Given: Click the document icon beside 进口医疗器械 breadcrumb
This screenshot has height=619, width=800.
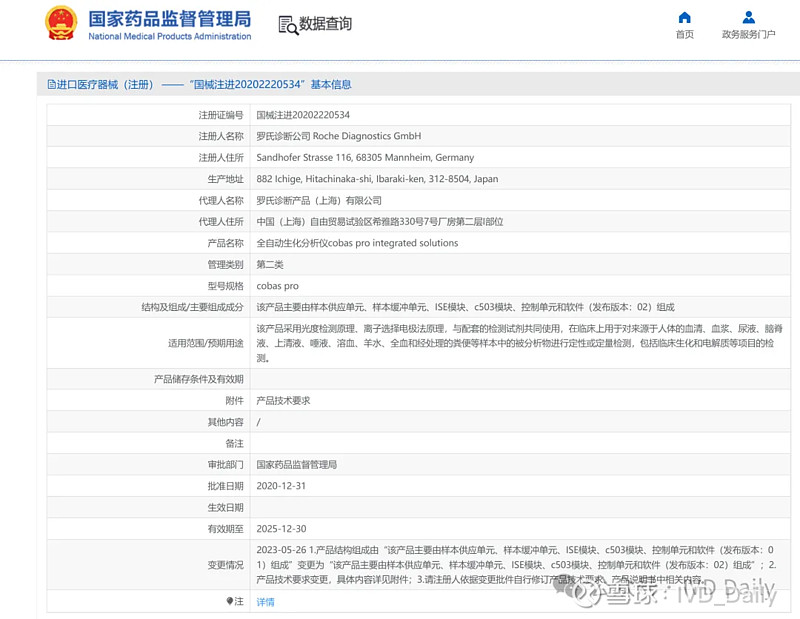Looking at the screenshot, I should click(48, 84).
